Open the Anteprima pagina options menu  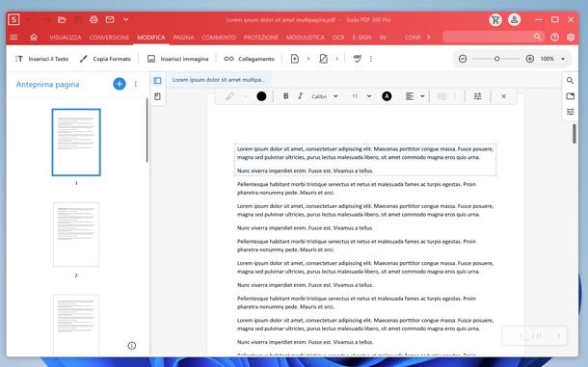(x=135, y=84)
